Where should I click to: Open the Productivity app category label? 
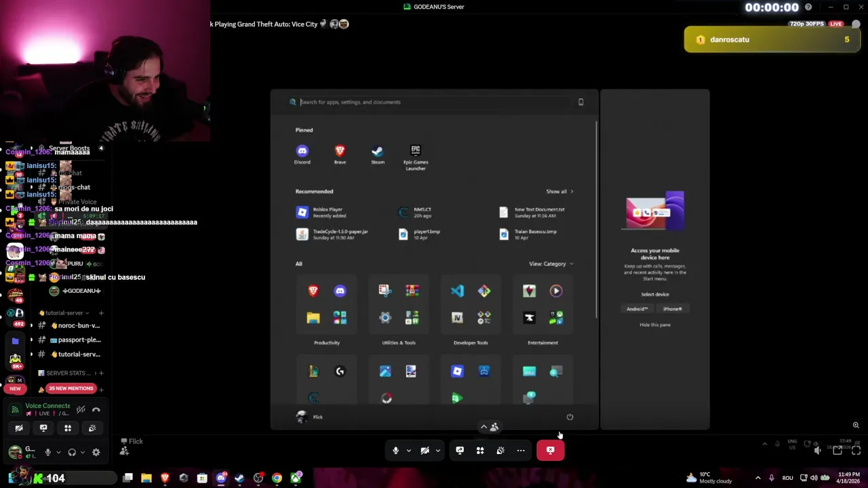[x=327, y=343]
